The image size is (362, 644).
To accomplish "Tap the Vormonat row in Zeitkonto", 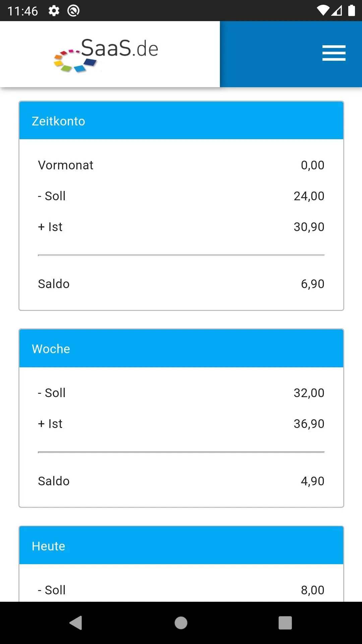I will [x=181, y=165].
